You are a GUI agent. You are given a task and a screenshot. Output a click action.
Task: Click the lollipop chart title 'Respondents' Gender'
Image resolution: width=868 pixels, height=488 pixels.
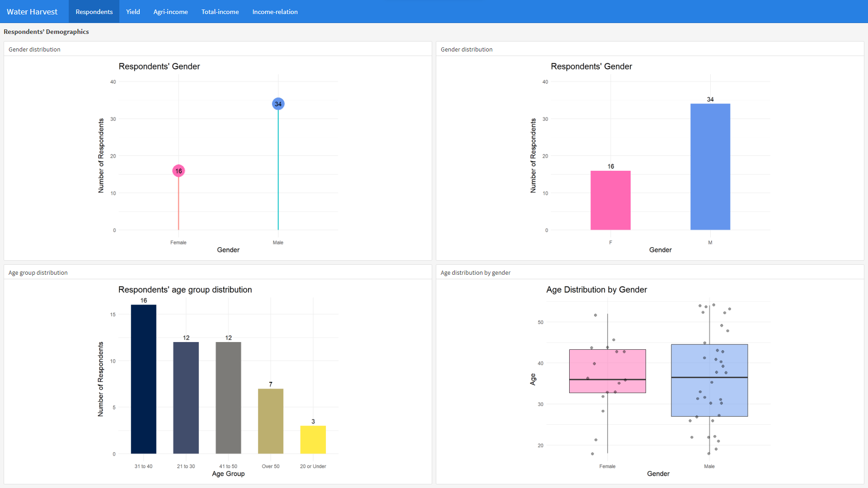point(159,66)
